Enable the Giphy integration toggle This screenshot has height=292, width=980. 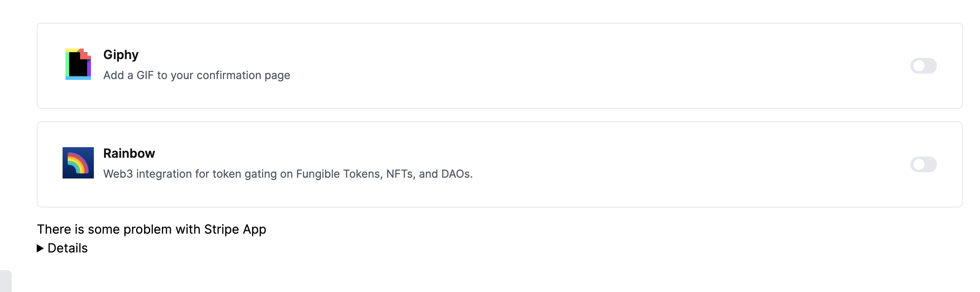pos(923,66)
